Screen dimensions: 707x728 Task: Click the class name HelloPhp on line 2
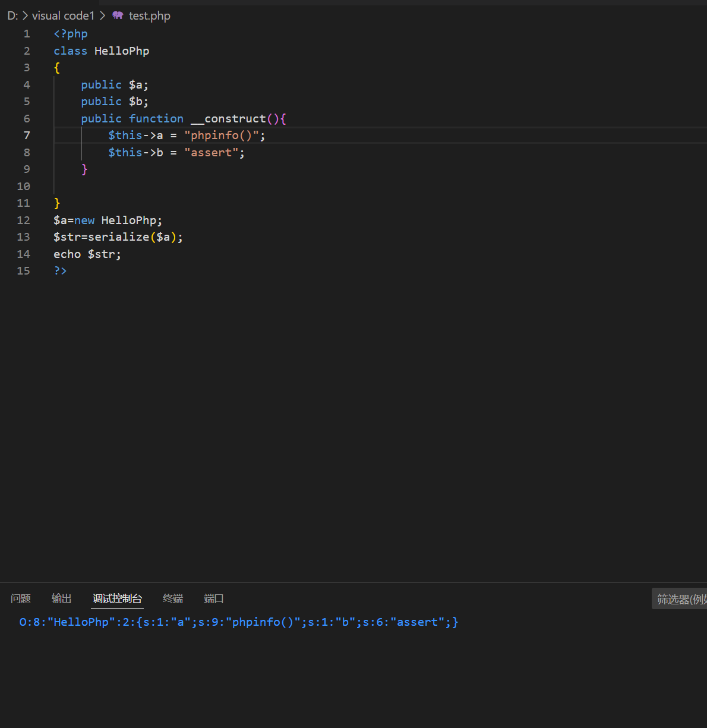pos(122,51)
